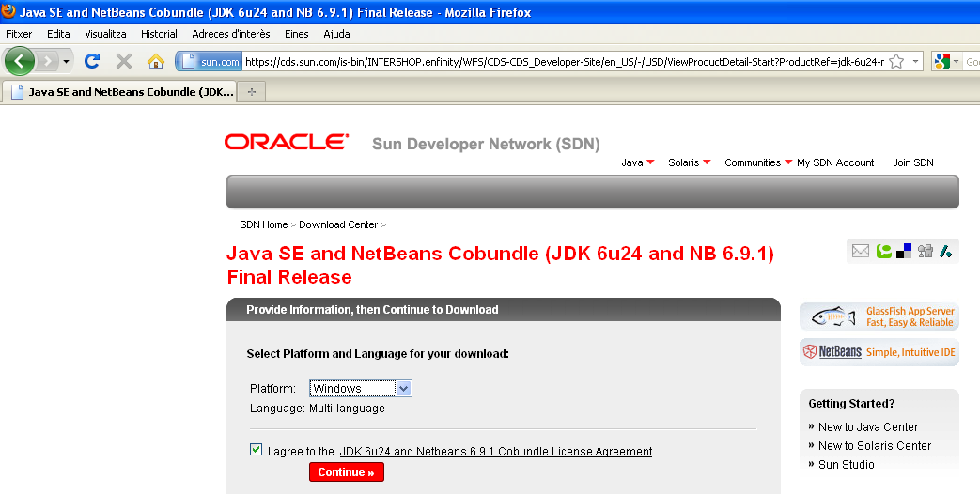Click the greyed Forward arrow button
This screenshot has width=980, height=494.
tap(48, 61)
